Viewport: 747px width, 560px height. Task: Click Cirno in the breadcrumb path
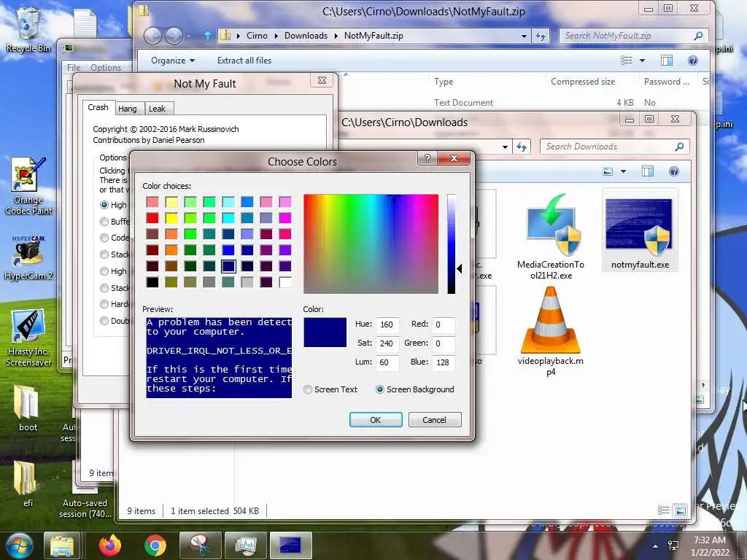coord(257,36)
